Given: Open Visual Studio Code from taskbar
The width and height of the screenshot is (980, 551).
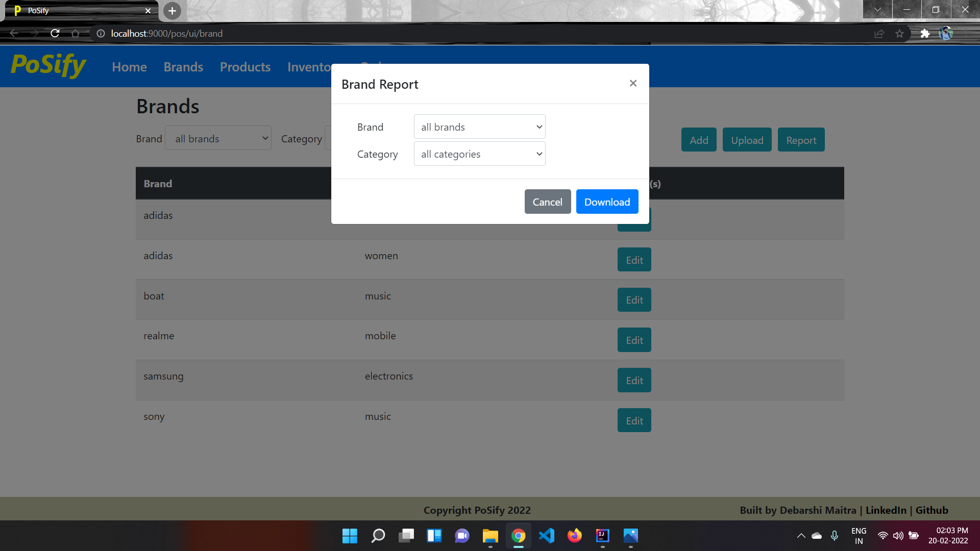Looking at the screenshot, I should [546, 536].
